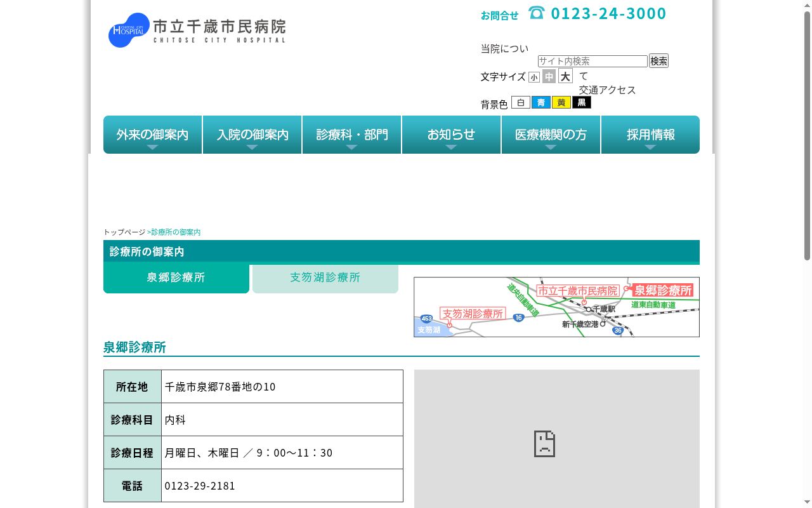Click the Chitose City Hospital logo
The image size is (812, 508).
click(x=197, y=30)
